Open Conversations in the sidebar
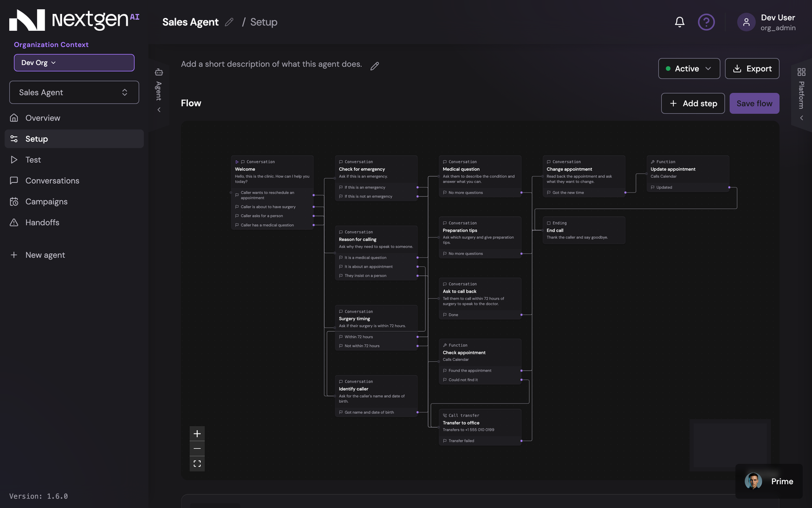 tap(74, 181)
